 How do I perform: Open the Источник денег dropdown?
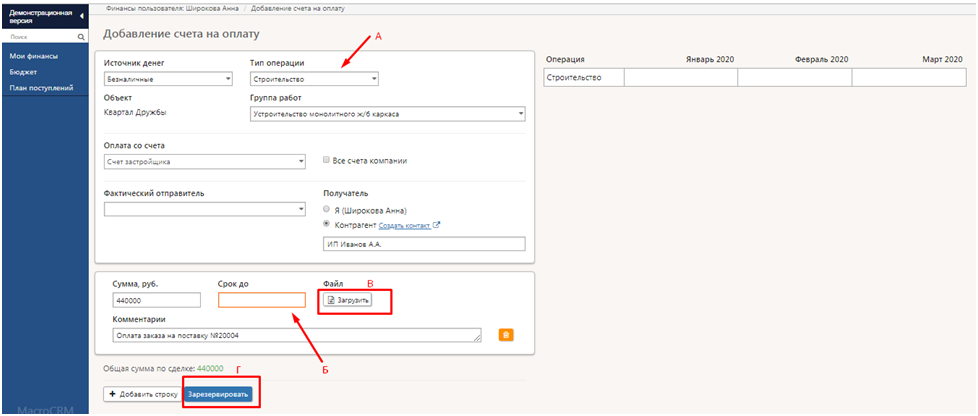pos(168,79)
